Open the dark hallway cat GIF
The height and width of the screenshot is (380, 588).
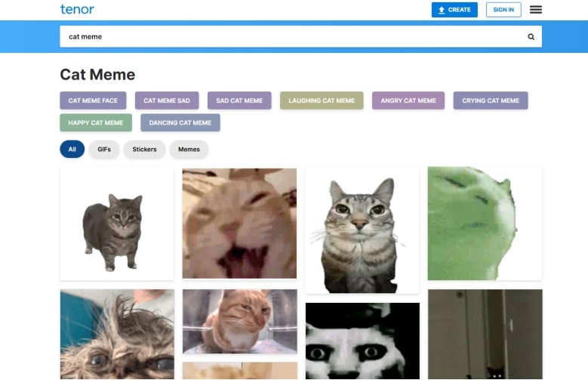coord(485,334)
